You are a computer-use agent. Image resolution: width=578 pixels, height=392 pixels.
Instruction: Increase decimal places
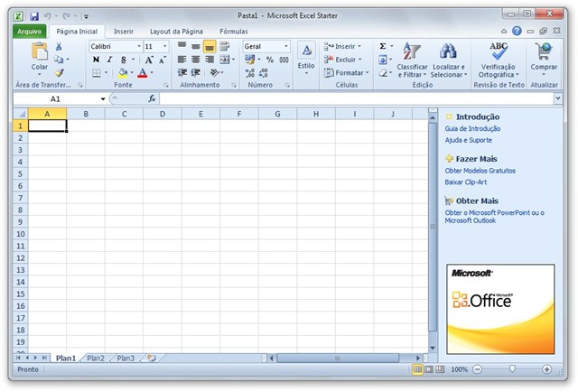coord(249,72)
